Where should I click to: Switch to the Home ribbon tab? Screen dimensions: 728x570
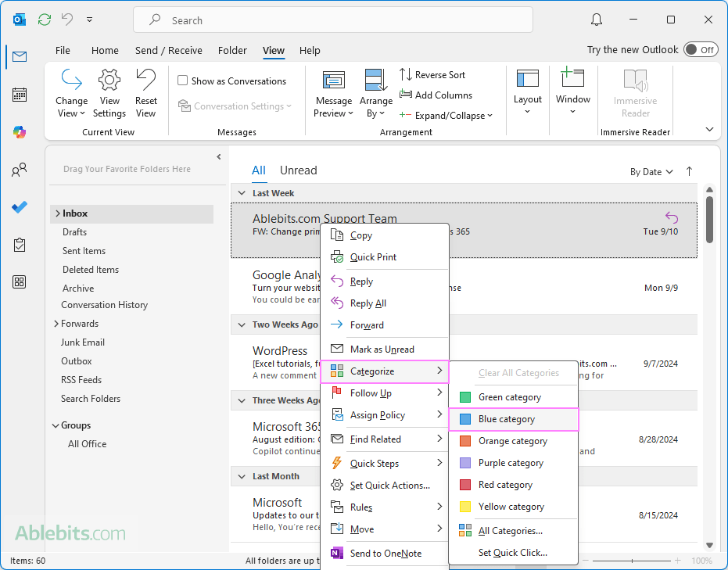pyautogui.click(x=105, y=50)
